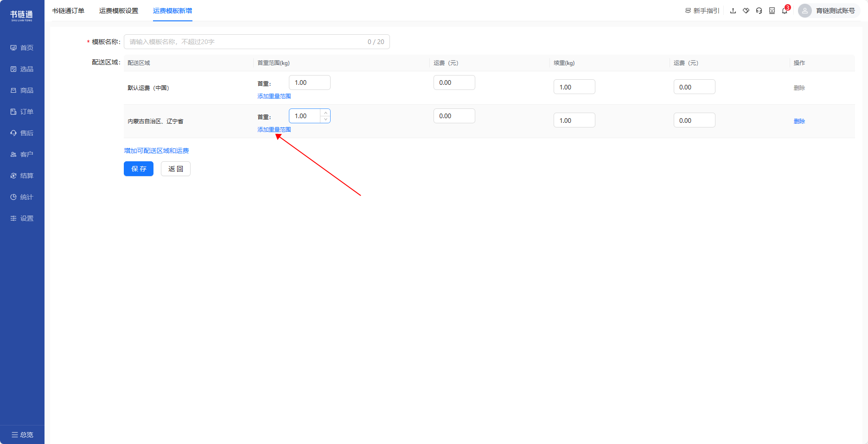Click 续重 field in 内蒙古自治区 row
Viewport: 868px width, 444px height.
(x=574, y=121)
